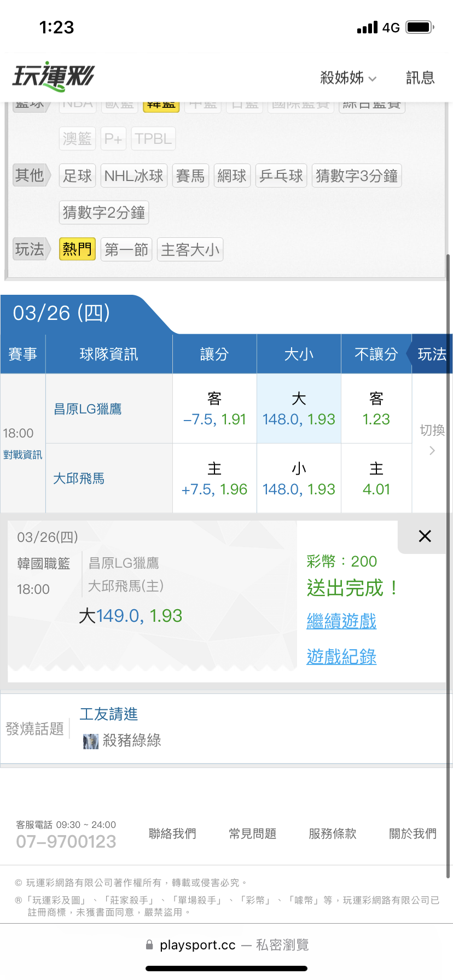The height and width of the screenshot is (980, 453).
Task: Tap the 殺豬綠綠 user avatar
Action: pos(90,741)
